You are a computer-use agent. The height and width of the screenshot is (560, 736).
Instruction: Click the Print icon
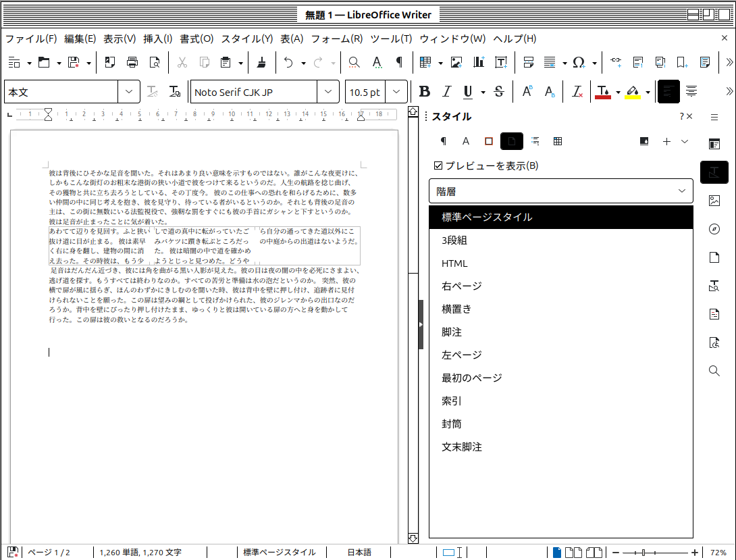[x=132, y=62]
